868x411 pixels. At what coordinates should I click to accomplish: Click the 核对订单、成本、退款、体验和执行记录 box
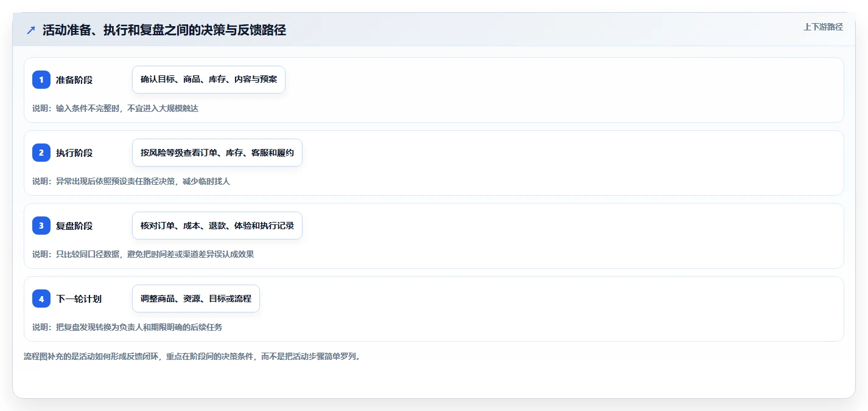217,226
